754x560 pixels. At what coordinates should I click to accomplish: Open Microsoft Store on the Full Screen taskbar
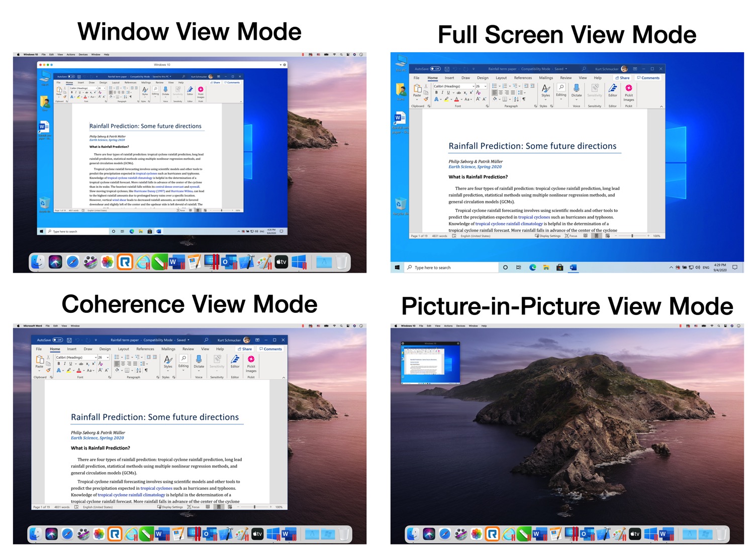(x=559, y=268)
